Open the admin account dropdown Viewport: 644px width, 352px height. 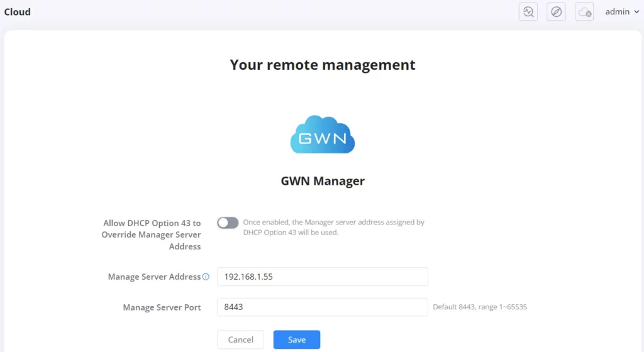point(622,12)
